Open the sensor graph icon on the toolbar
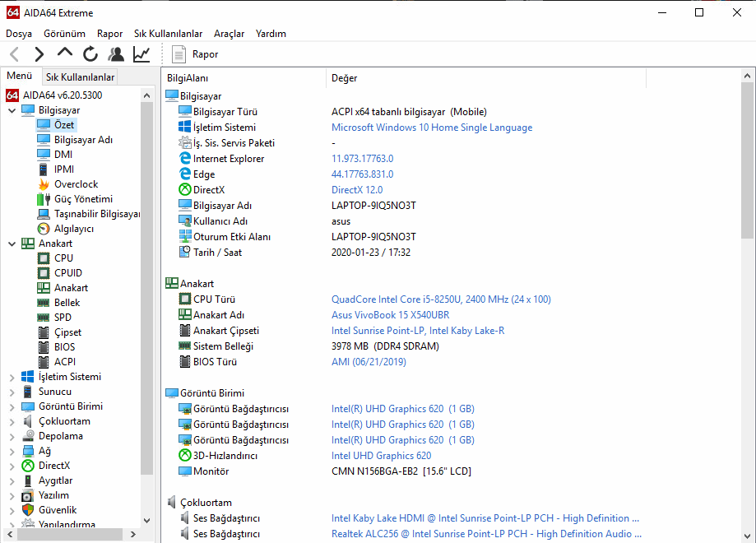Image resolution: width=756 pixels, height=543 pixels. [x=141, y=54]
